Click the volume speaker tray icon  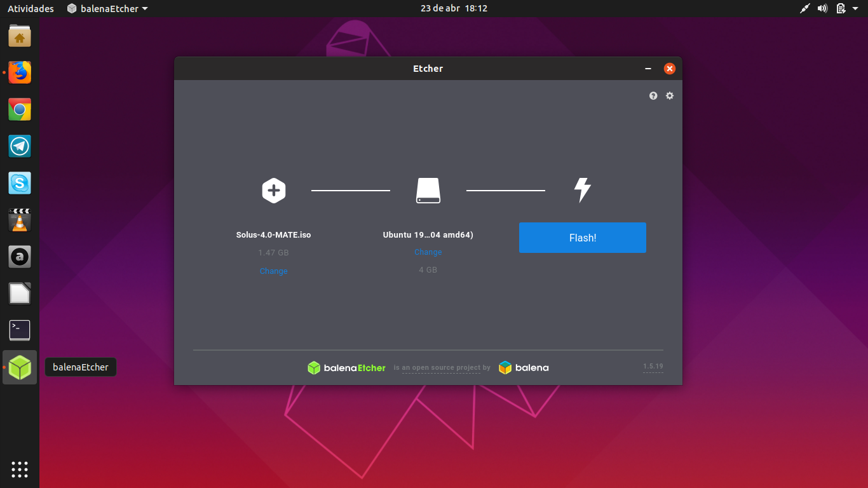(822, 9)
